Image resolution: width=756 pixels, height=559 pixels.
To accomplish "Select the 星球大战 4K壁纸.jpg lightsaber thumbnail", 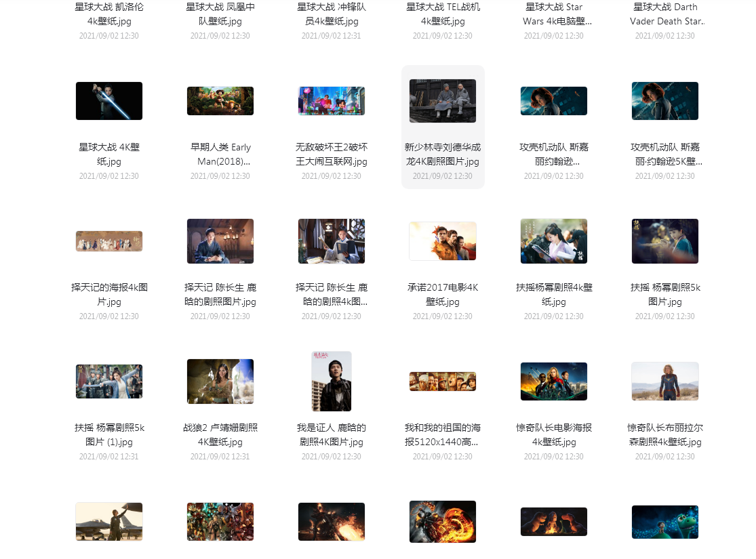I will pos(109,101).
